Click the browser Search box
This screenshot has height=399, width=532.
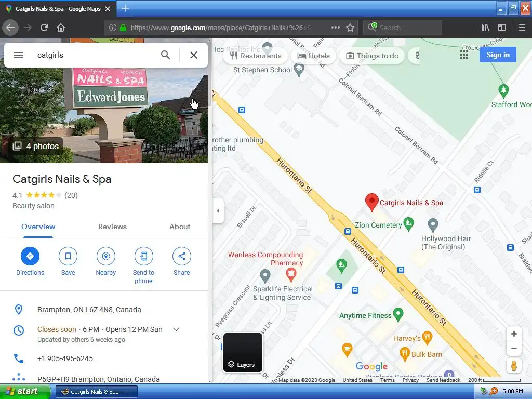(x=403, y=28)
